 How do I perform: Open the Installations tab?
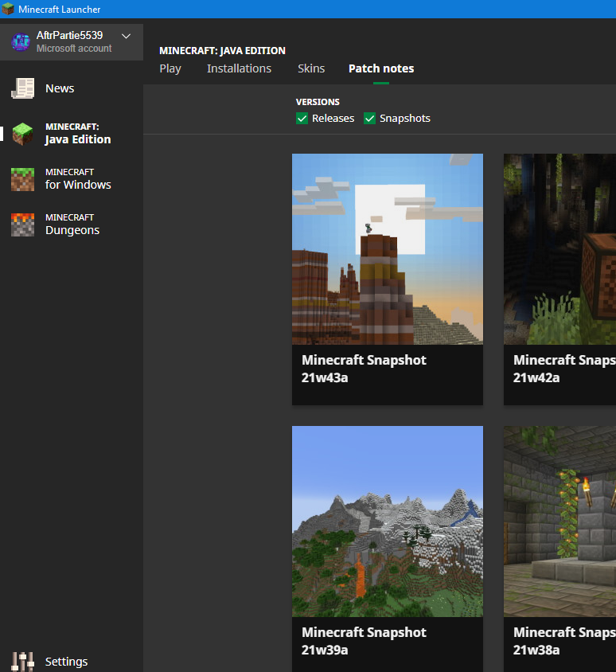239,68
